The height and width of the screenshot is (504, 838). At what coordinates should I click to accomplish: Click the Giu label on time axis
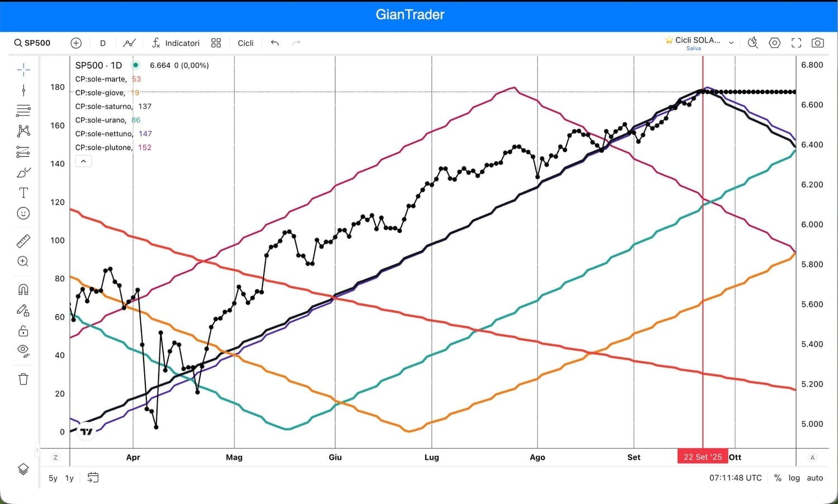click(335, 457)
